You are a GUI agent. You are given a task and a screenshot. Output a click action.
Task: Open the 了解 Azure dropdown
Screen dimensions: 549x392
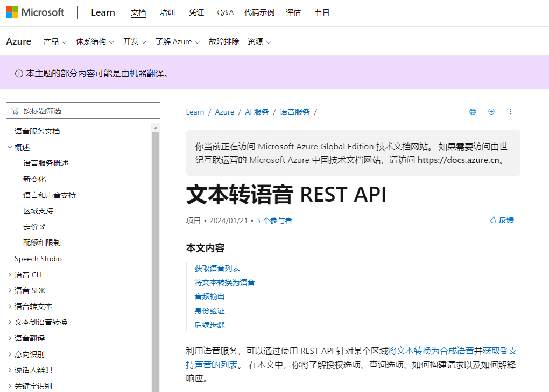tap(178, 41)
